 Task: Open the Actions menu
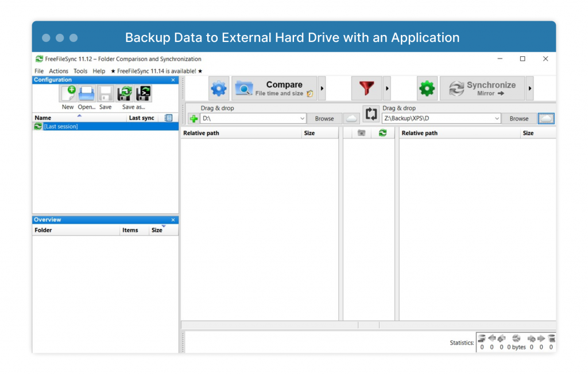(x=59, y=71)
